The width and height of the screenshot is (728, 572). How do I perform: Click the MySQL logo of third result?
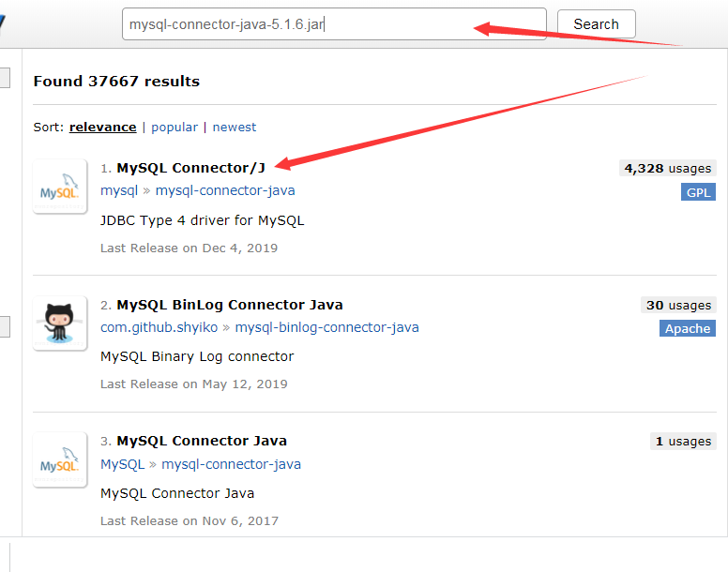(x=60, y=459)
